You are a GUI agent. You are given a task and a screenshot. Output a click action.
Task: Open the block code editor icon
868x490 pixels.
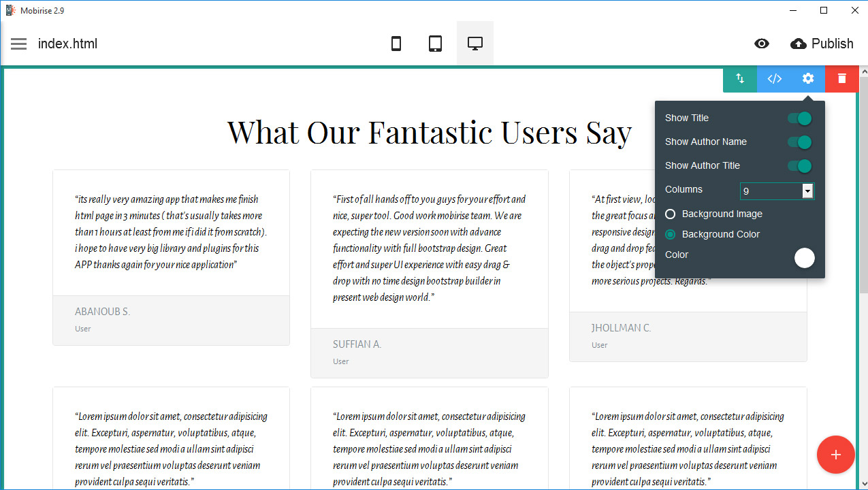click(774, 78)
